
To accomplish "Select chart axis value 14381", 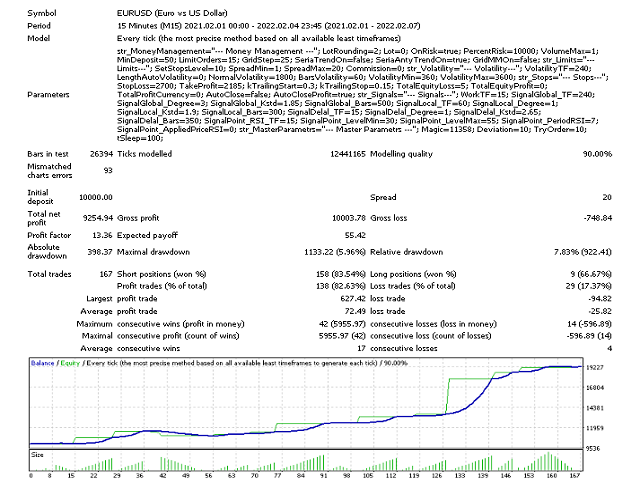I will click(595, 408).
